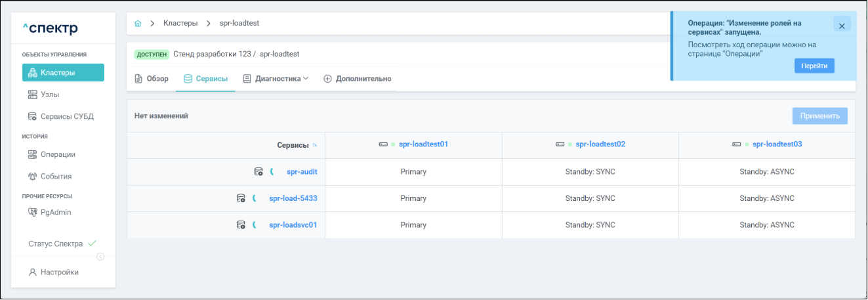Open Операции history page

57,155
